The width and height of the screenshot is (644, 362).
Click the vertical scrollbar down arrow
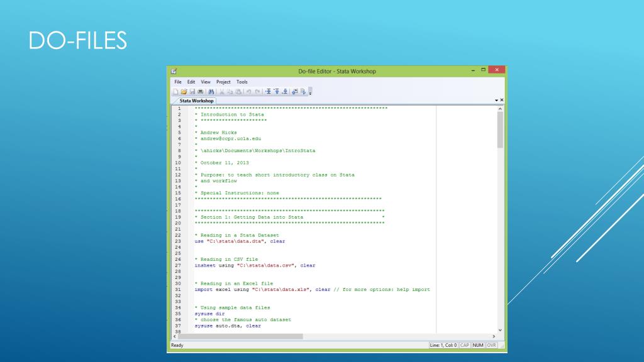[x=500, y=330]
